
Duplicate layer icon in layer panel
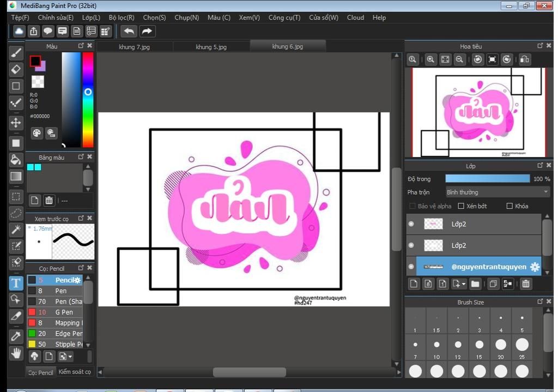pyautogui.click(x=493, y=284)
